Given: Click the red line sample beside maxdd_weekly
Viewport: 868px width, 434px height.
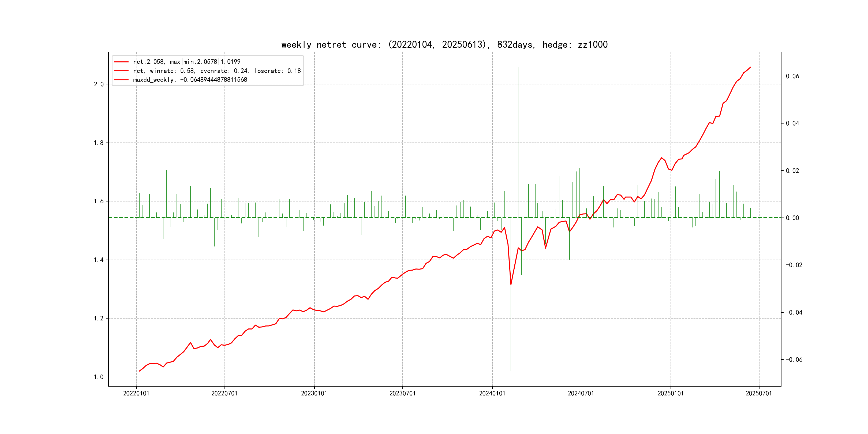Looking at the screenshot, I should pos(121,80).
